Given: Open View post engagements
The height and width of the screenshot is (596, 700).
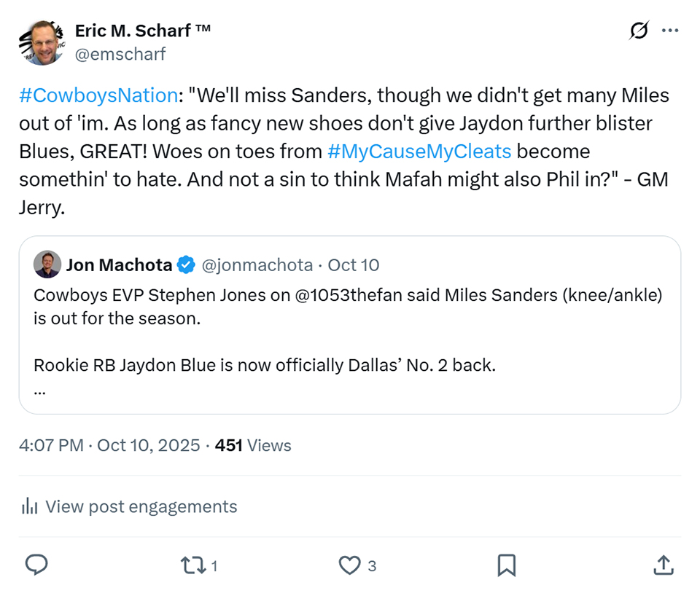Looking at the screenshot, I should (141, 506).
